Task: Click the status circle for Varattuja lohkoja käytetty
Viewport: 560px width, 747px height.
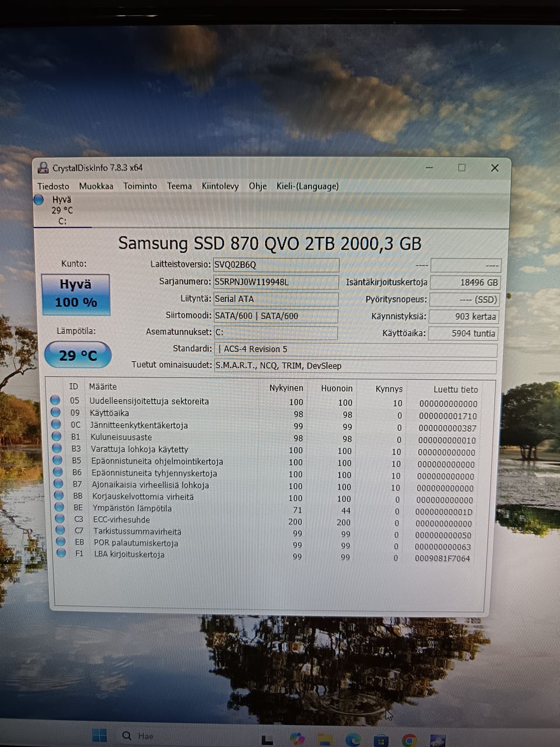Action: click(57, 448)
